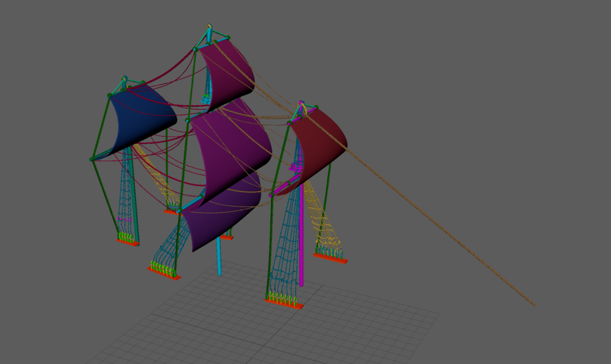This screenshot has height=364, width=611.
Task: Select the cyan shroud net nearest the grid
Action: (x=283, y=251)
